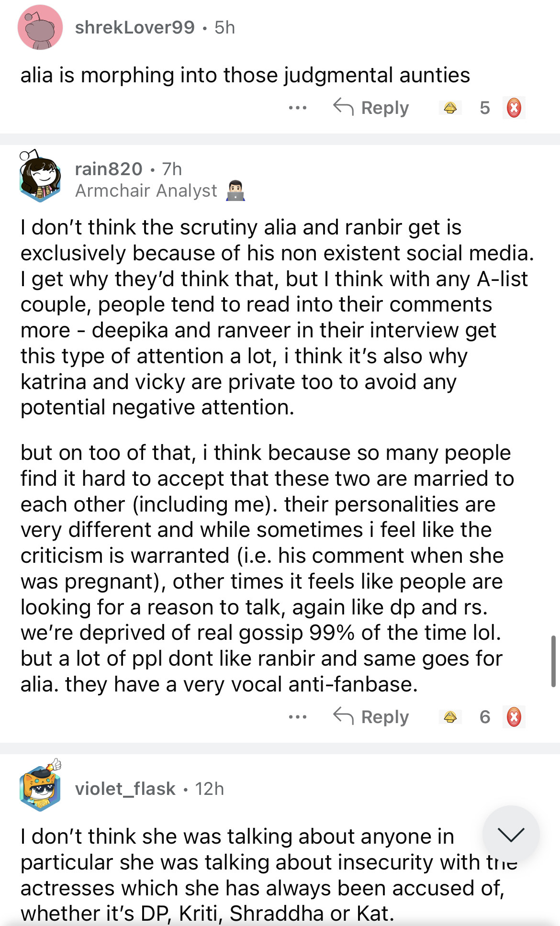Reply to rain820's comment
The height and width of the screenshot is (926, 560).
[371, 717]
